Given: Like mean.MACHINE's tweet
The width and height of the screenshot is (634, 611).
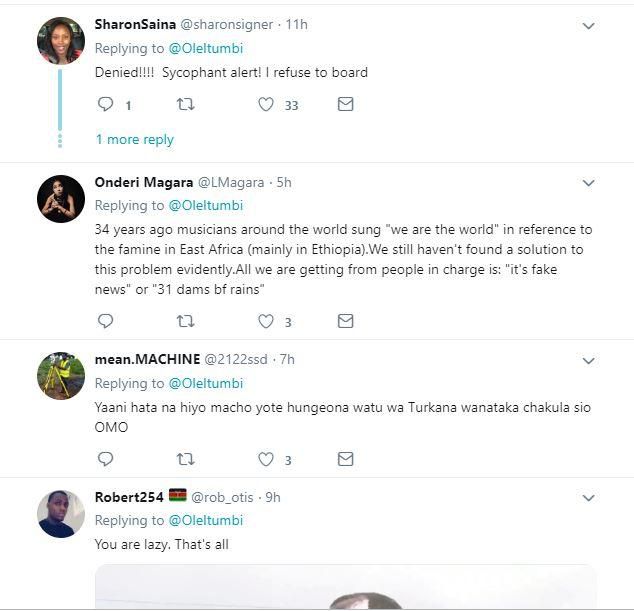Looking at the screenshot, I should [266, 459].
